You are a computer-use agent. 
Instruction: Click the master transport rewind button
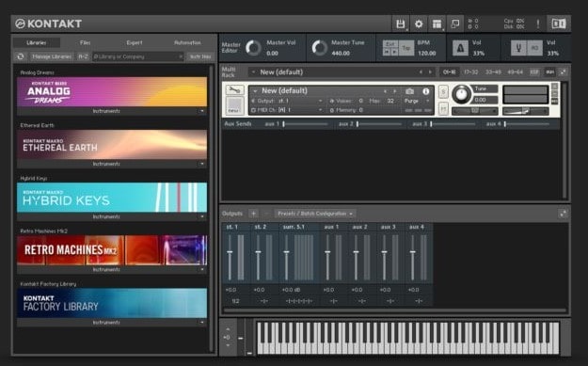tap(387, 52)
